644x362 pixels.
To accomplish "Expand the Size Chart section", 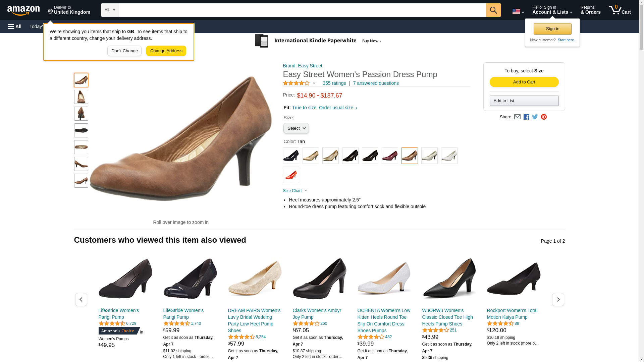I will (x=294, y=191).
